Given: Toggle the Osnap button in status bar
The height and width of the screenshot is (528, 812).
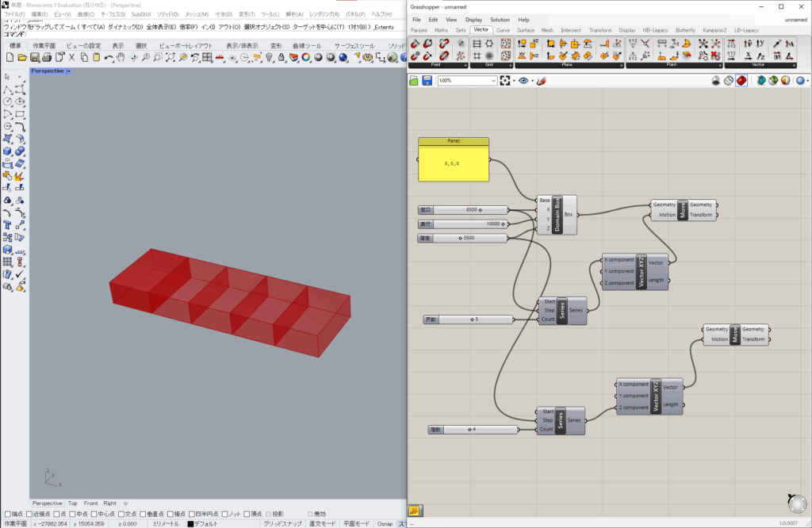Looking at the screenshot, I should click(385, 523).
